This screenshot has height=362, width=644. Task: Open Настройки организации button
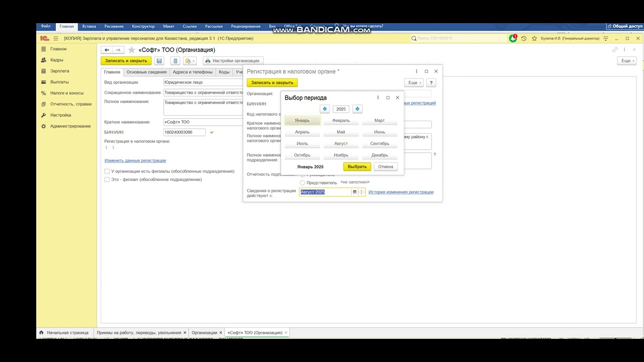coord(233,61)
